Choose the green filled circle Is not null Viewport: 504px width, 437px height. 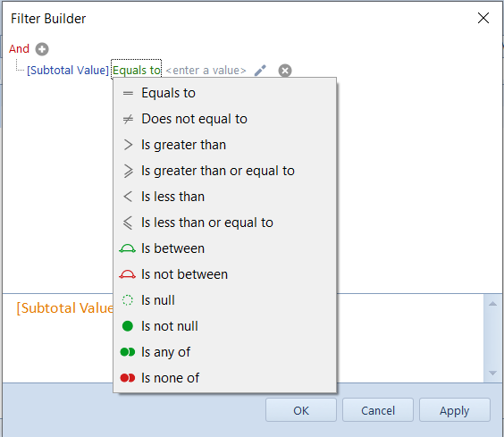point(127,326)
